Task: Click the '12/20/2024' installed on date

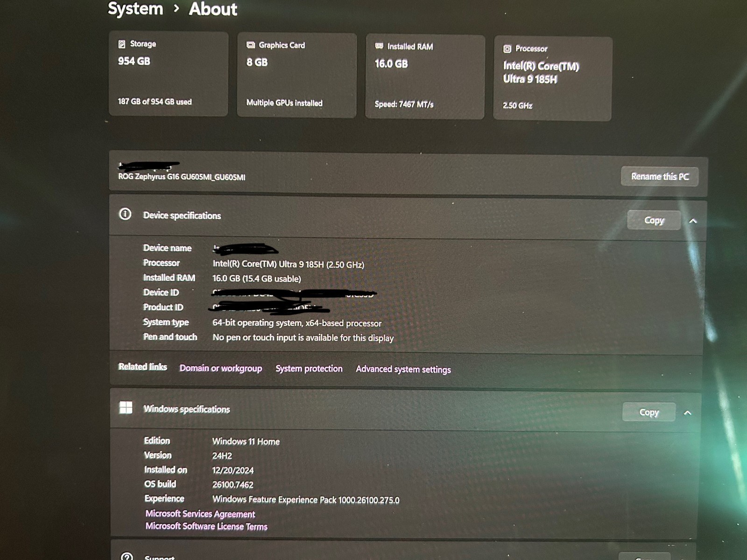Action: [x=233, y=470]
